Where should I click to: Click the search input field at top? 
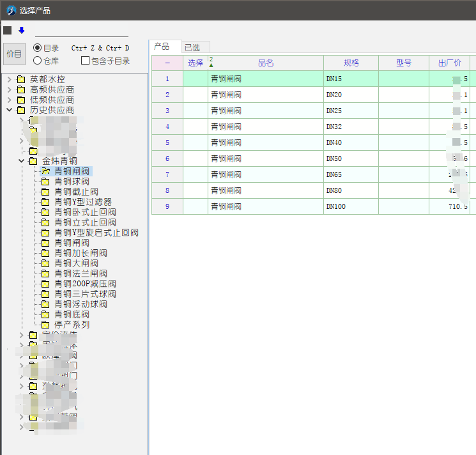click(x=81, y=31)
